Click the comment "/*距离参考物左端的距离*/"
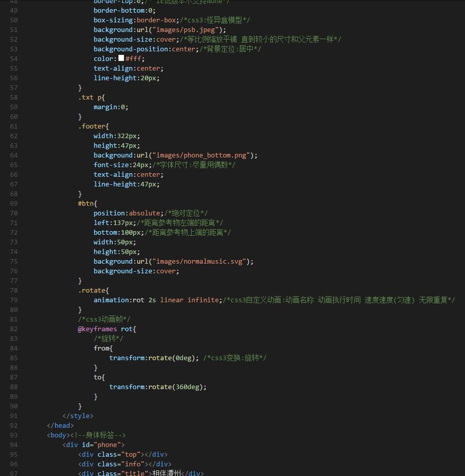Image resolution: width=465 pixels, height=476 pixels. click(180, 223)
